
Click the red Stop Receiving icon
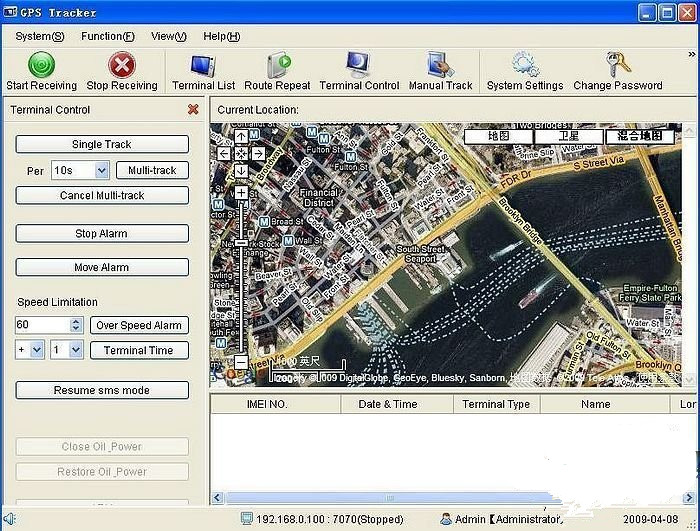pos(122,66)
